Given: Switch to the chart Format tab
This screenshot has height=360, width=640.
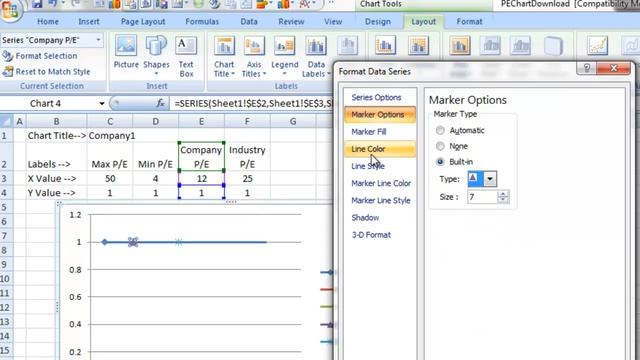Looking at the screenshot, I should click(469, 22).
